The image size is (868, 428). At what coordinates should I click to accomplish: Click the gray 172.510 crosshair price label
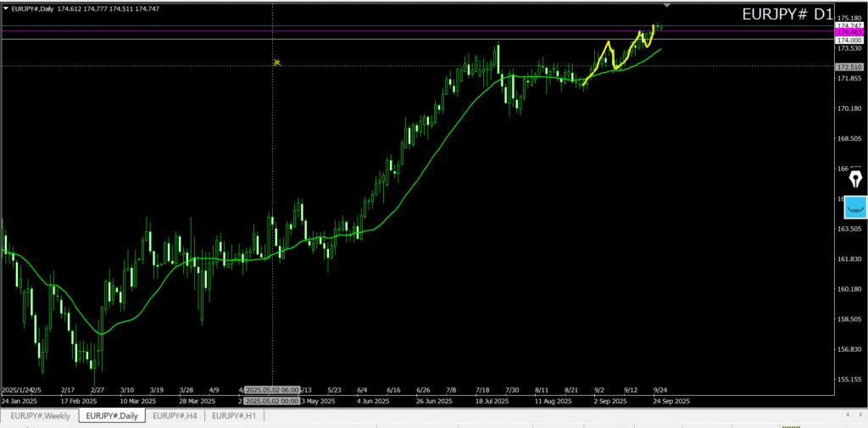click(849, 66)
